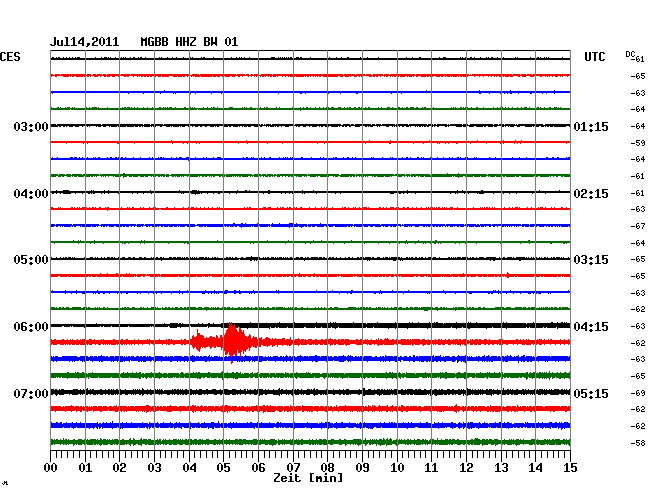Click the bottom green seismogram trace

(310, 442)
